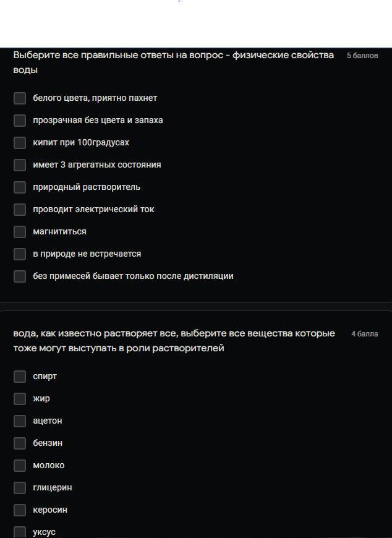The width and height of the screenshot is (392, 538).
Task: Tick 'прозрачная без цвета и запаха' option
Action: coord(20,121)
